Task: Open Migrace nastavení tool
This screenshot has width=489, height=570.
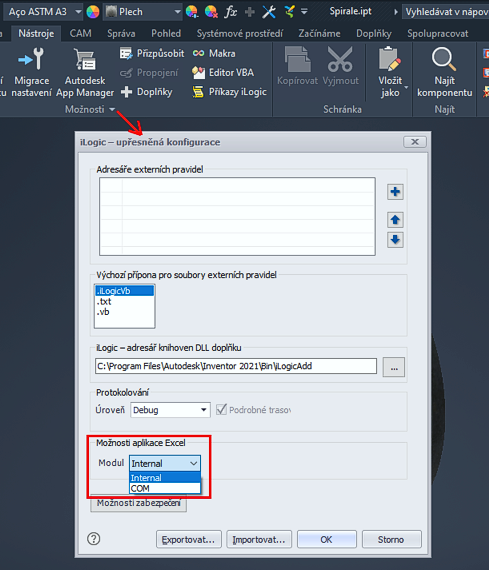Action: coord(32,72)
